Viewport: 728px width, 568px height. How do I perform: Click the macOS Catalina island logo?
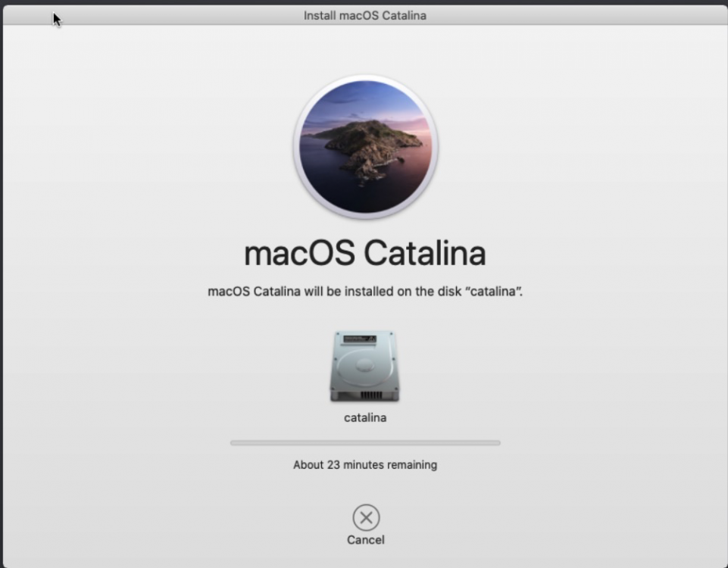365,147
